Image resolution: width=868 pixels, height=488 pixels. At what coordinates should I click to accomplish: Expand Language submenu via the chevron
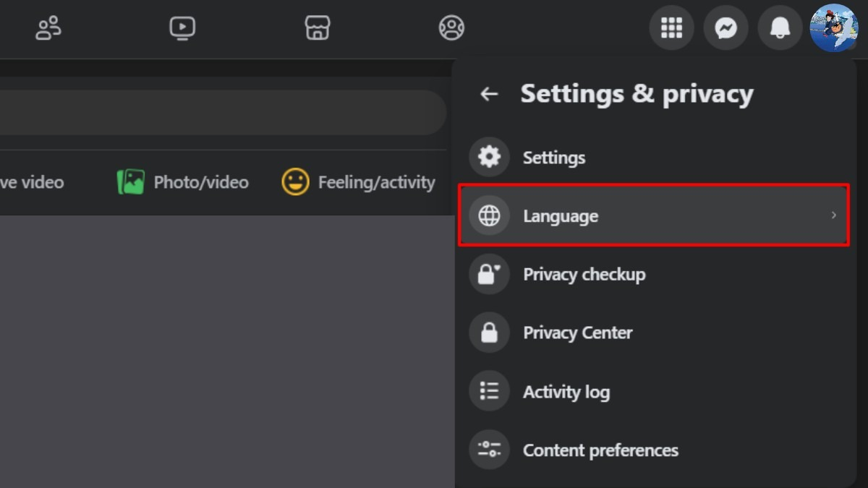[833, 215]
